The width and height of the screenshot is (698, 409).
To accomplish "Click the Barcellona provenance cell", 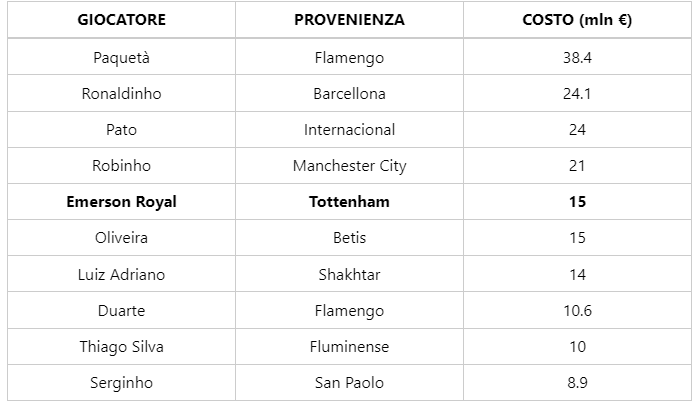I will [x=349, y=93].
